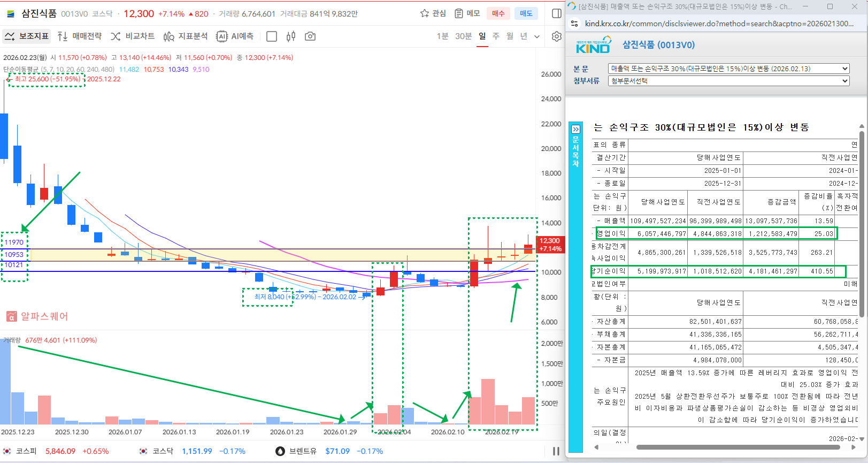Open the chart settings gear icon
The image size is (868, 463).
[x=556, y=36]
